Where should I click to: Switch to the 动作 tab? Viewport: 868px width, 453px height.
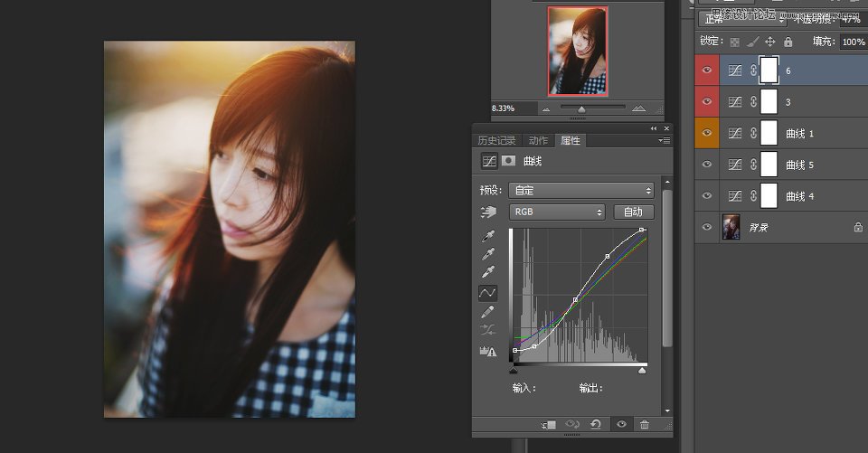538,141
